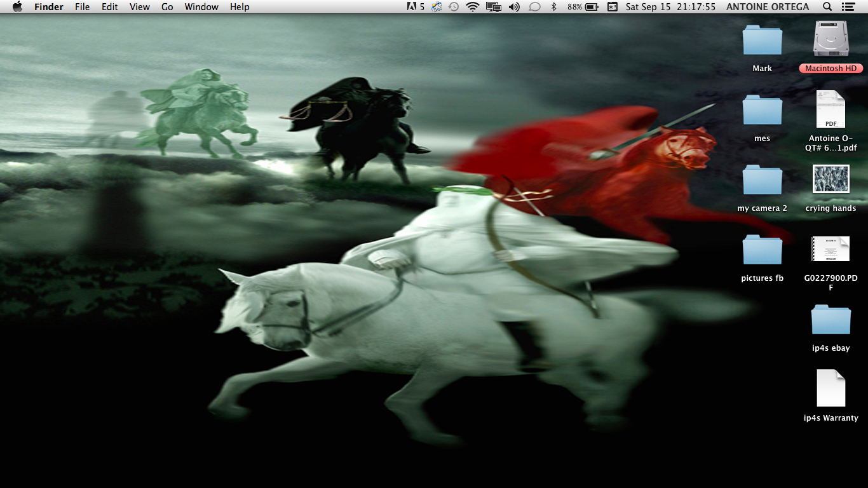Select the crying hands image thumbnail

(x=831, y=179)
